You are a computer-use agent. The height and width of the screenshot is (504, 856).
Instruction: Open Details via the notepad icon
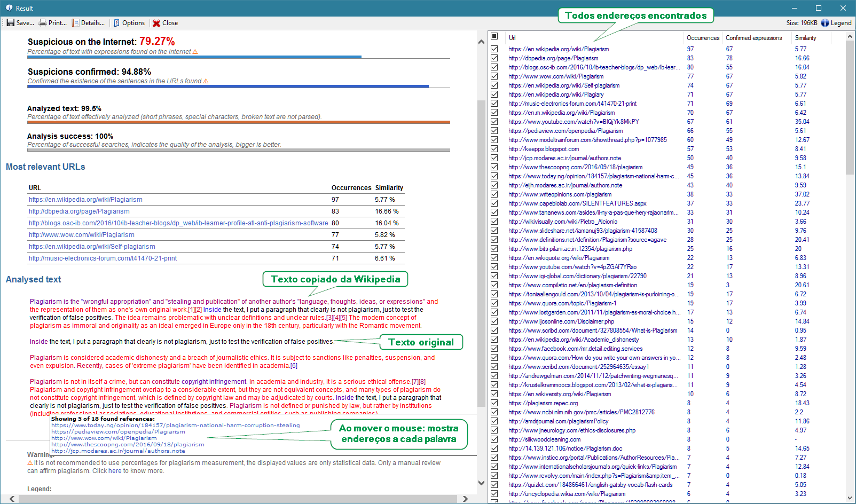click(x=74, y=22)
